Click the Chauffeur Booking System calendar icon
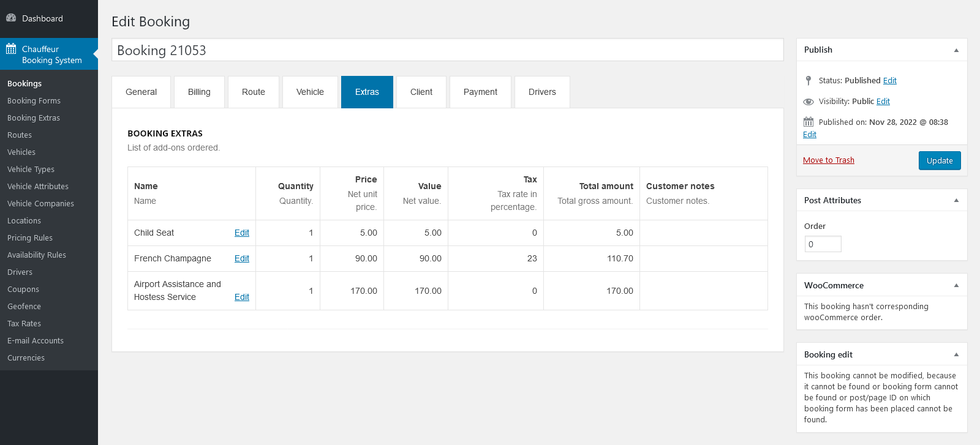This screenshot has width=980, height=445. tap(11, 49)
